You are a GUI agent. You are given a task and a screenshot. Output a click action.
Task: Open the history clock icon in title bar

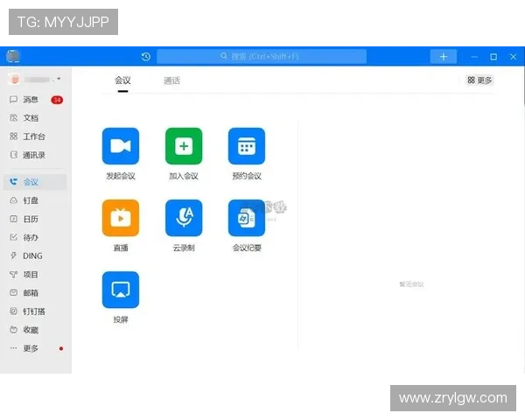click(x=145, y=57)
